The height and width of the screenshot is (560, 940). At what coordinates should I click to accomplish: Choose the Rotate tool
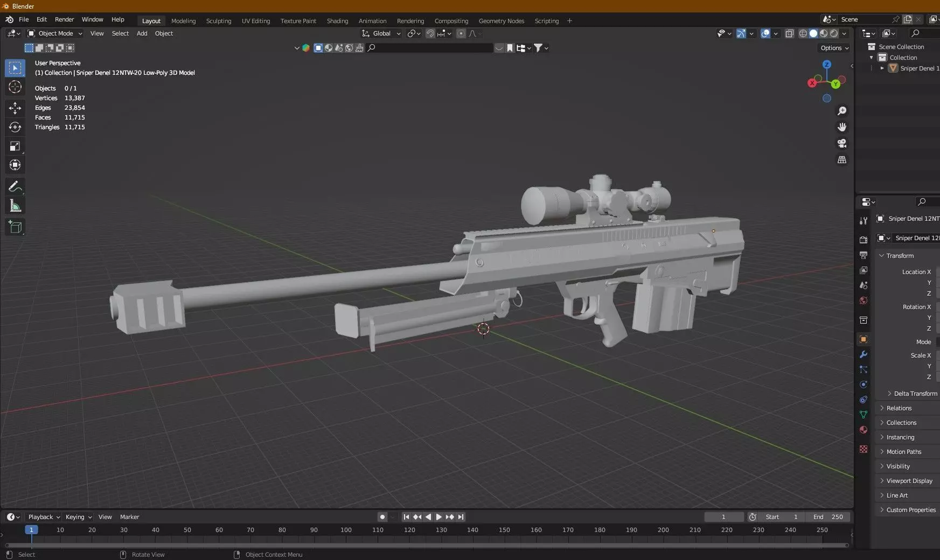pyautogui.click(x=15, y=127)
